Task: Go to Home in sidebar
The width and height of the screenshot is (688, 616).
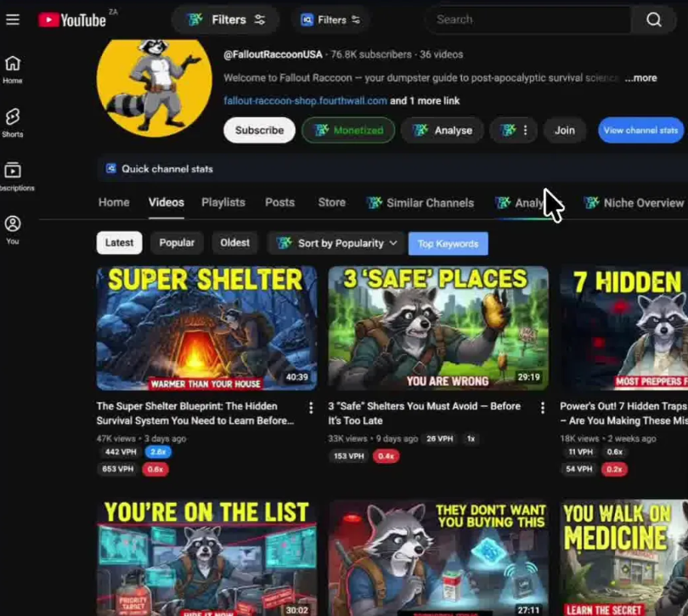Action: click(x=13, y=70)
